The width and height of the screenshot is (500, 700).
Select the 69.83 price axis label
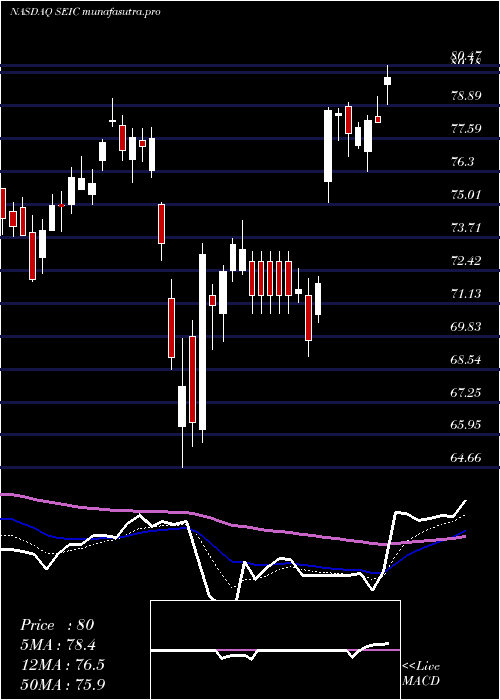pos(467,327)
